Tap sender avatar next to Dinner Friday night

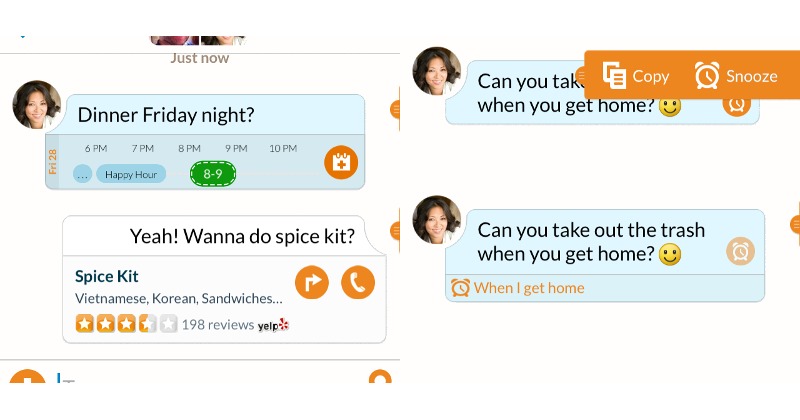coord(37,105)
